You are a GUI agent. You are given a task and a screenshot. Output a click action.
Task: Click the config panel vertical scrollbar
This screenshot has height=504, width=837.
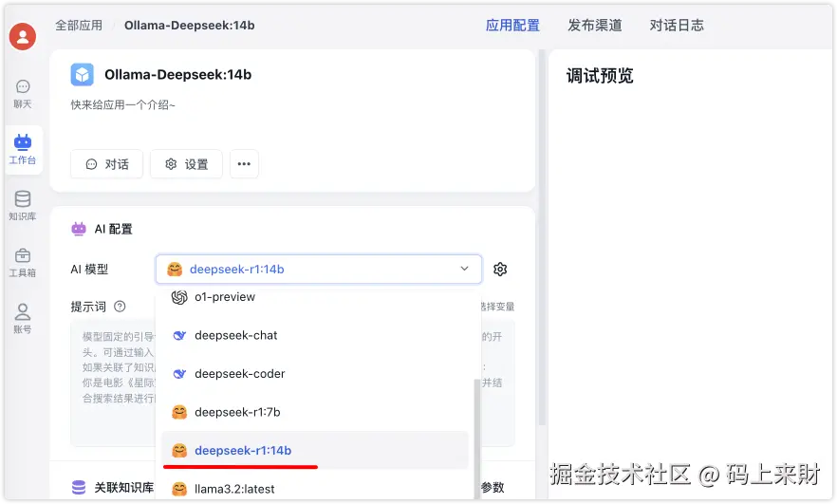coord(542,237)
